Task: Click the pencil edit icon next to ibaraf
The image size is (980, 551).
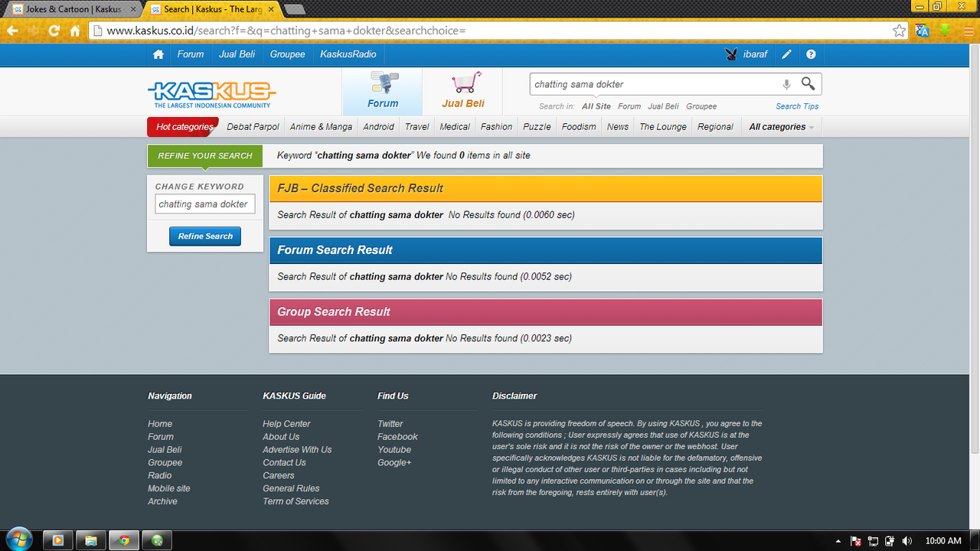Action: pos(786,54)
